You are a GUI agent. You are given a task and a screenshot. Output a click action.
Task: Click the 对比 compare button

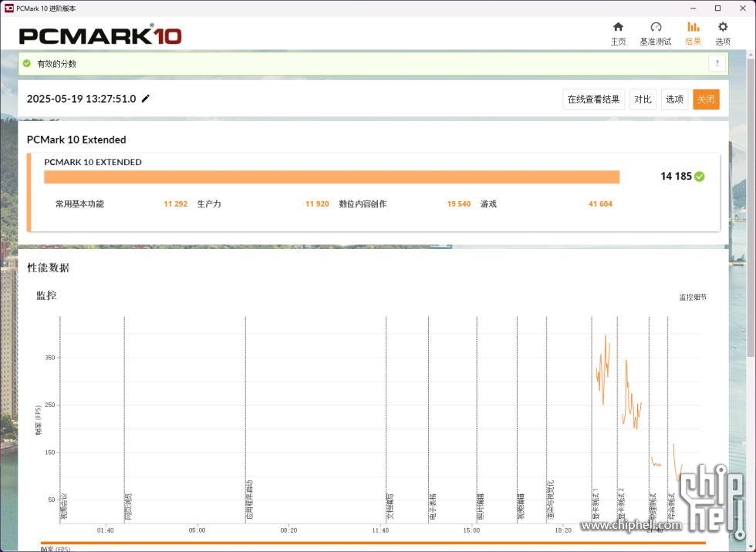(x=643, y=99)
